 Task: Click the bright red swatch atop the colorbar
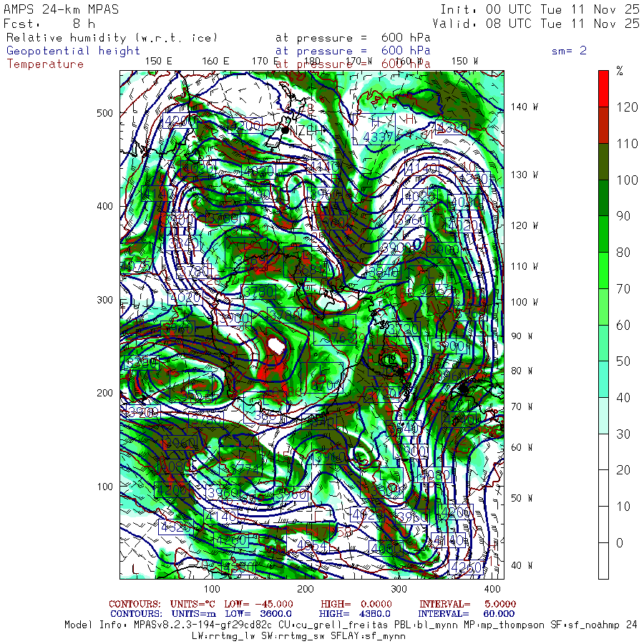[603, 88]
